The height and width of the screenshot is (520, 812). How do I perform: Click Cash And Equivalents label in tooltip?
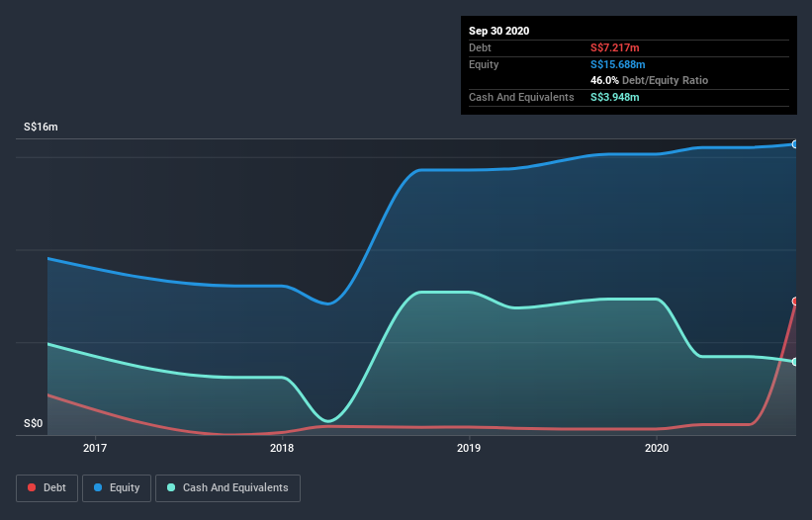tap(521, 97)
